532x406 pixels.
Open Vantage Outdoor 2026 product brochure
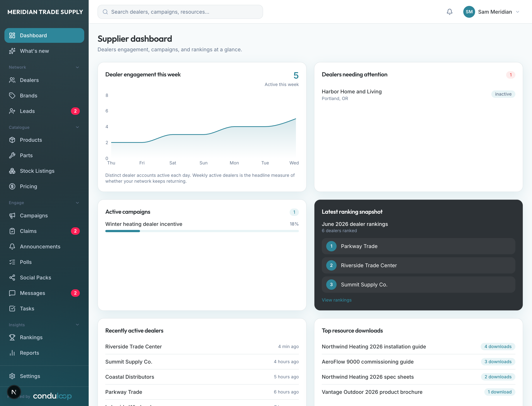click(372, 392)
